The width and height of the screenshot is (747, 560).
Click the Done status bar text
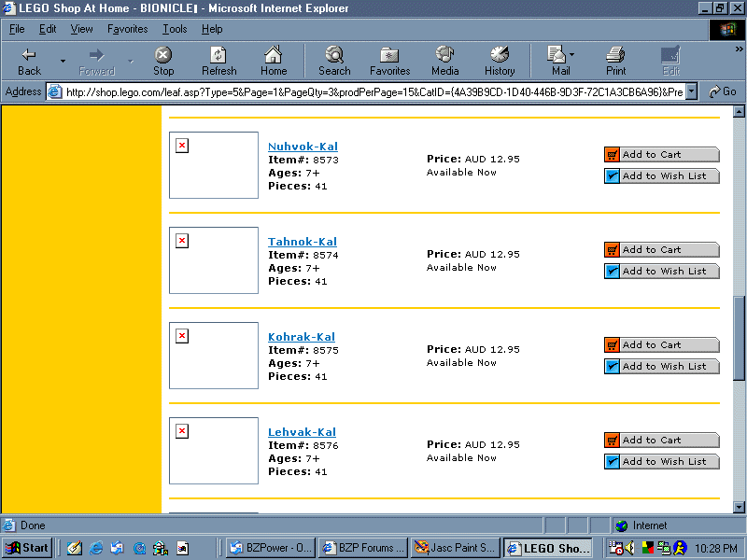pos(33,525)
